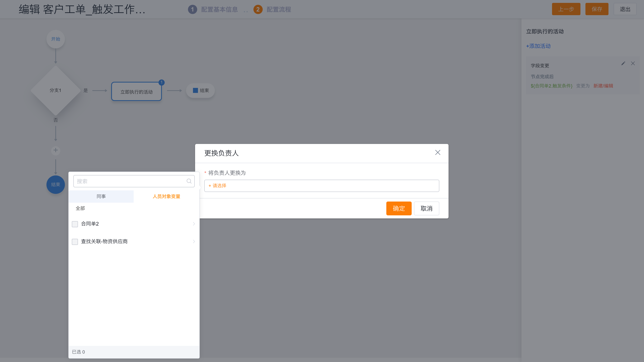
Task: Select the 立即执行的活动 flow node
Action: 136,91
